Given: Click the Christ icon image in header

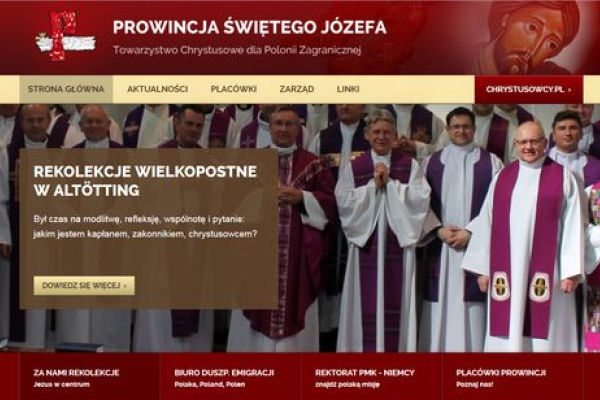Looking at the screenshot, I should point(530,38).
